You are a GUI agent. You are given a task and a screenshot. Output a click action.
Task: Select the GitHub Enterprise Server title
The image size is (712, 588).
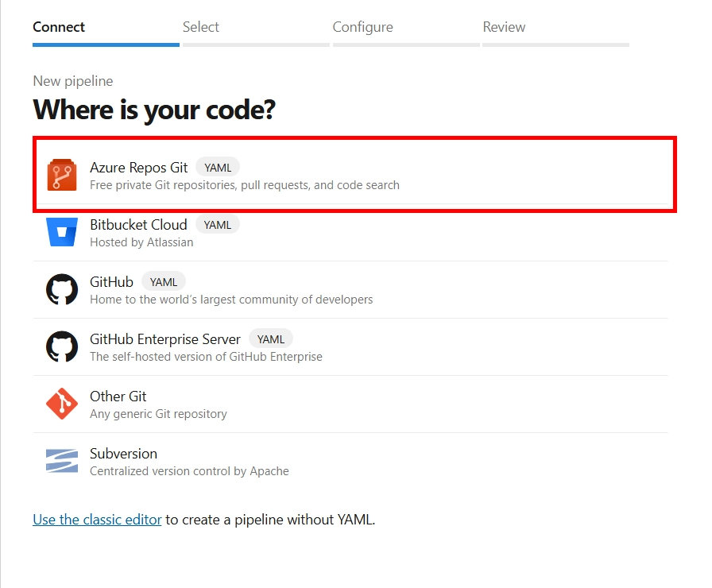[164, 339]
